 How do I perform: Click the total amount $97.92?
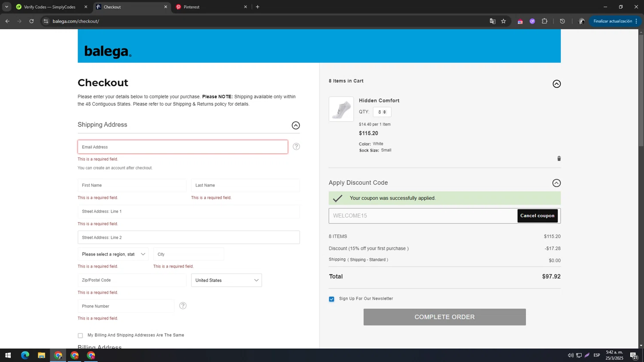pyautogui.click(x=551, y=277)
